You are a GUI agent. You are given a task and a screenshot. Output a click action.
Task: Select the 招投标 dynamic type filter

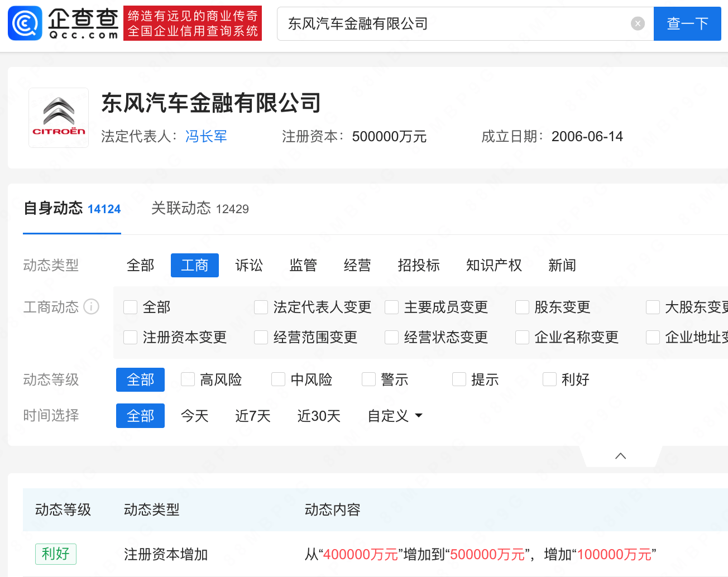tap(419, 265)
